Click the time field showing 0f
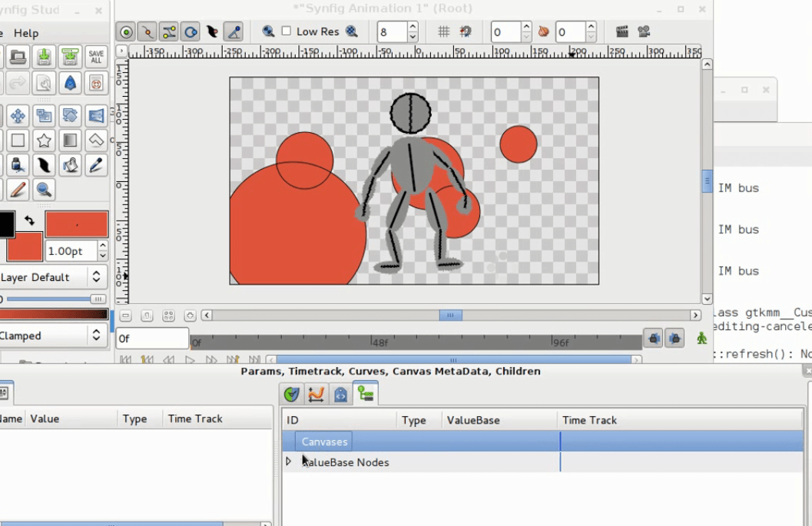The width and height of the screenshot is (812, 526). coord(151,338)
